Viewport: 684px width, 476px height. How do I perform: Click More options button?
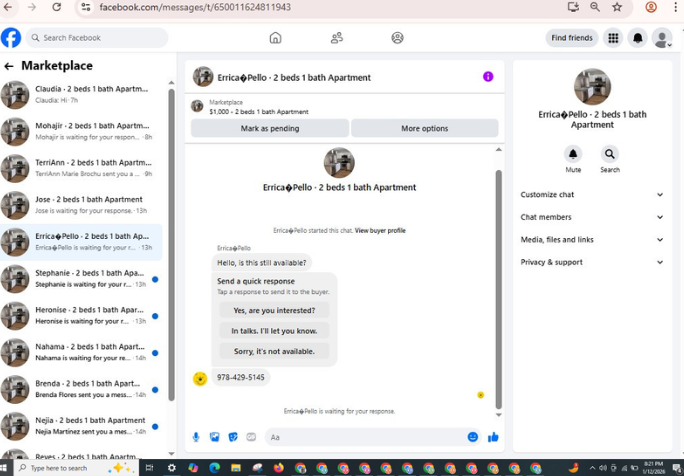(x=424, y=128)
